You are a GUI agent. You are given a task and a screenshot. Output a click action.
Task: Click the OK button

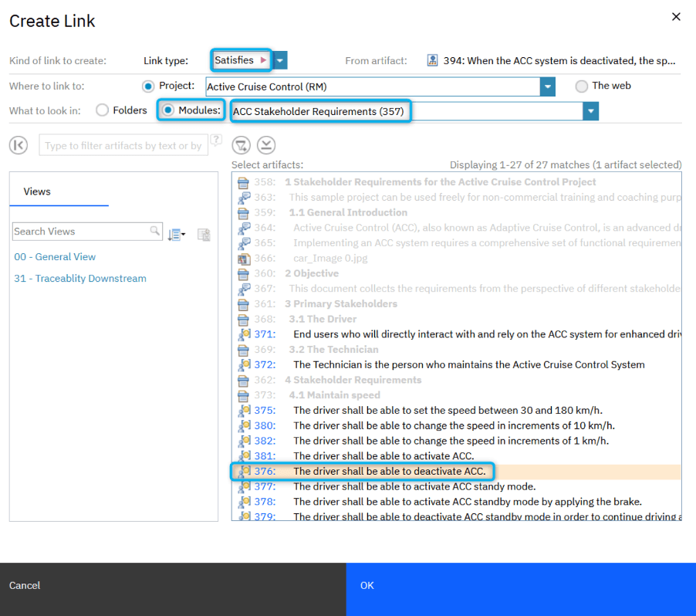coord(367,585)
